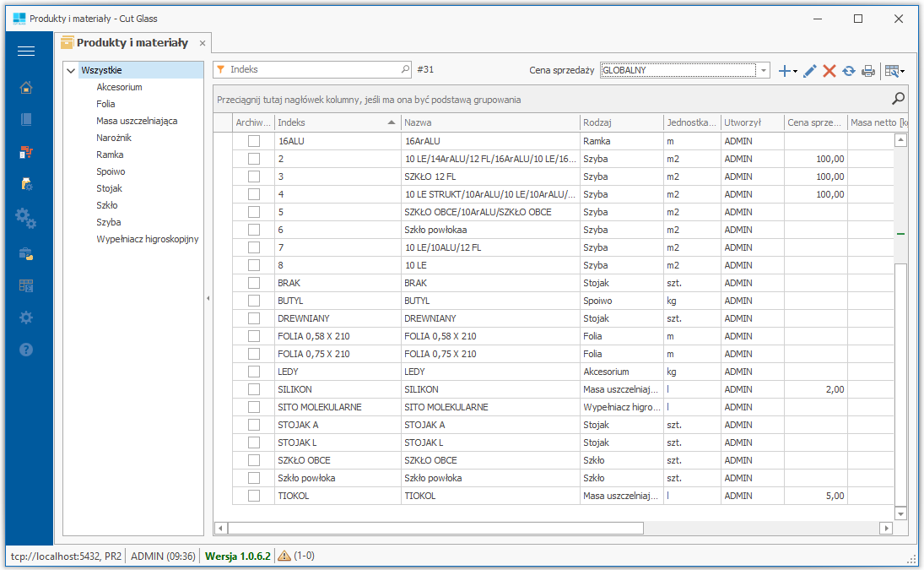Click the ADMIN (09:36) status entry
Screen dimensions: 924x570
click(x=163, y=556)
